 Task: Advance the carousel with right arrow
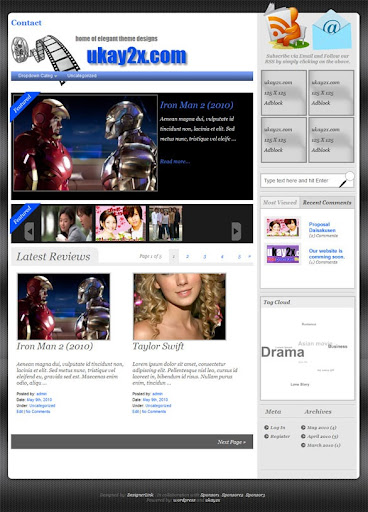click(236, 231)
